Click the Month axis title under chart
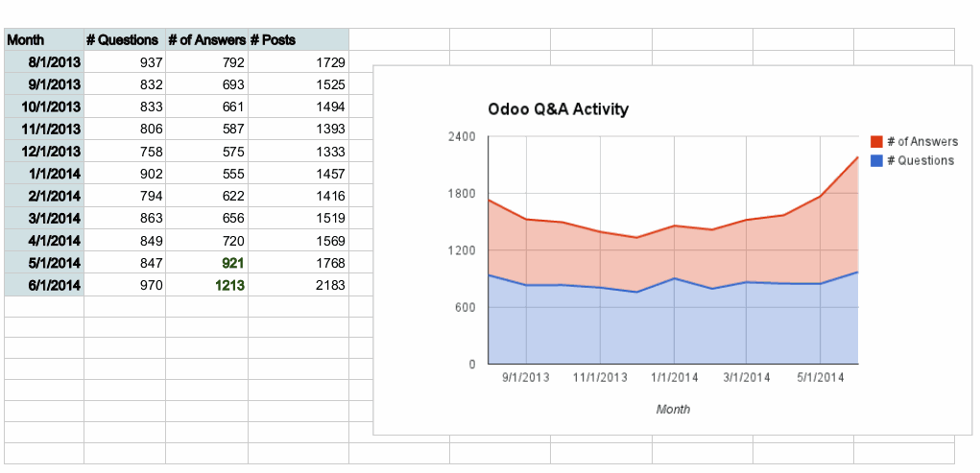The width and height of the screenshot is (980, 473). click(673, 409)
